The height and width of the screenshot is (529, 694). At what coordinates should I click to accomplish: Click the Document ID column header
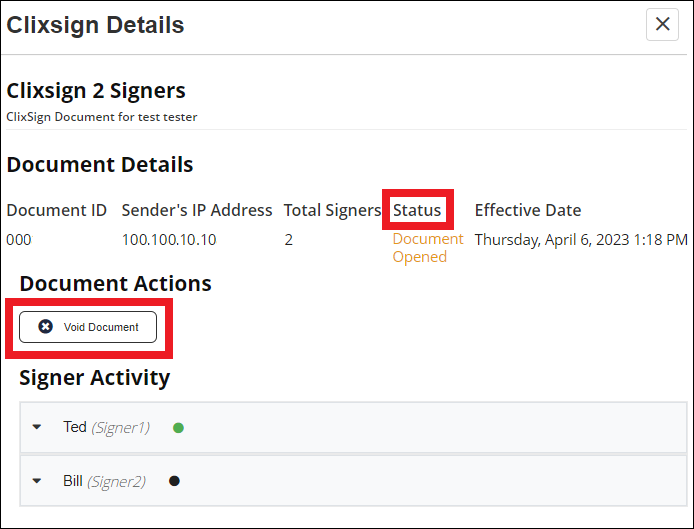coord(56,210)
